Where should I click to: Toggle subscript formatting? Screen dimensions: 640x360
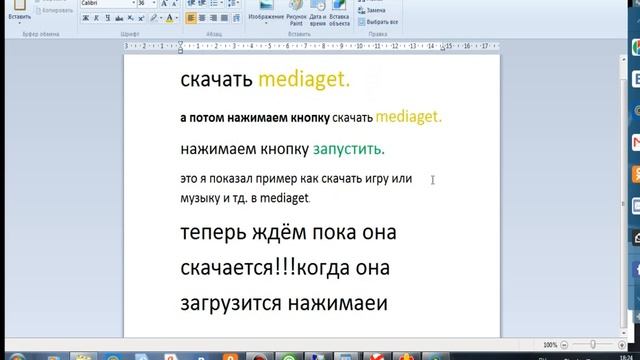[x=130, y=18]
